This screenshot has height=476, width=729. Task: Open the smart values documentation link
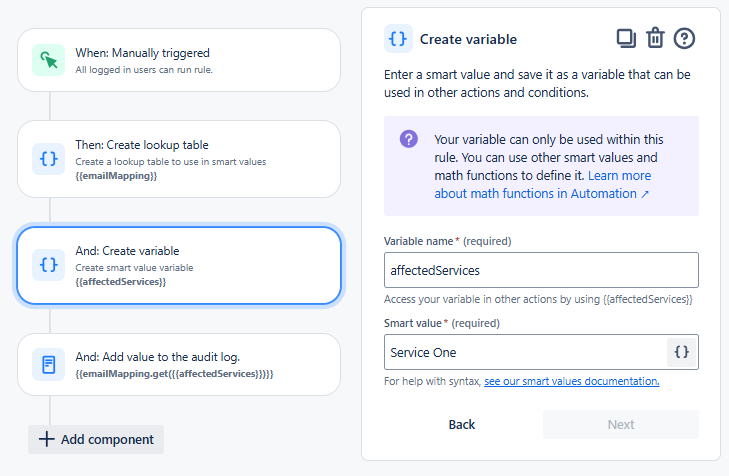571,381
